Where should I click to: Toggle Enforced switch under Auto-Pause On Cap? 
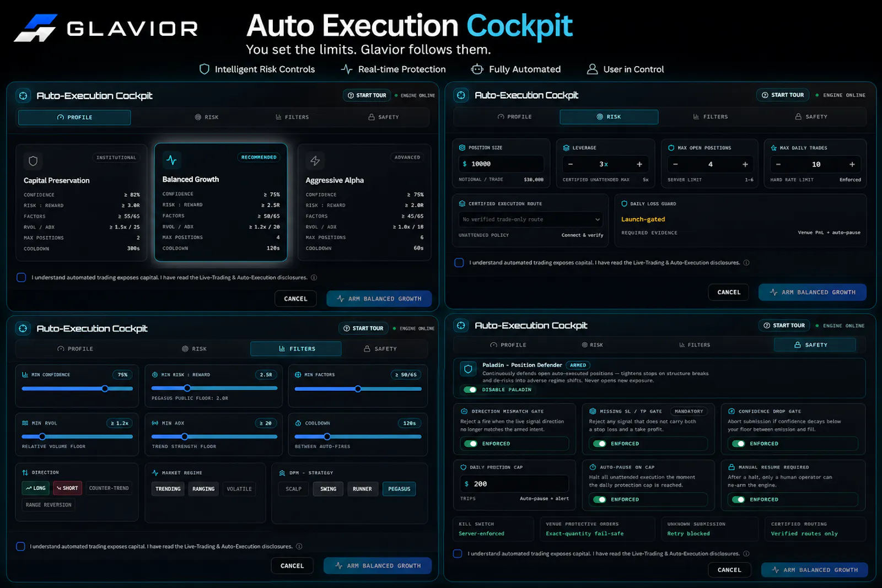pyautogui.click(x=599, y=499)
